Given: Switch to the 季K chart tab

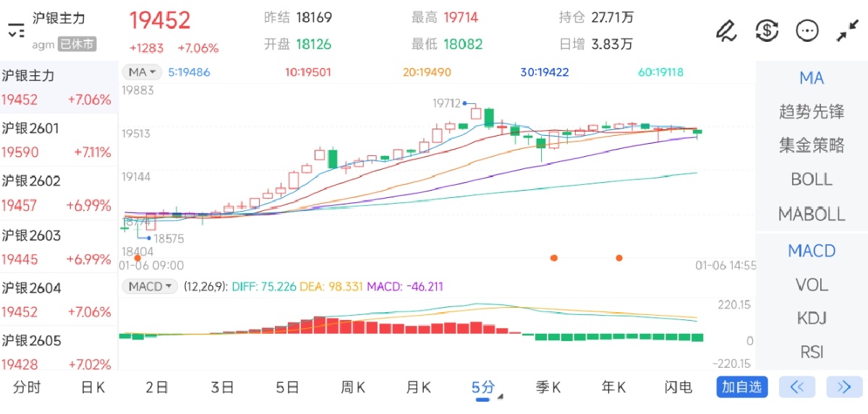Looking at the screenshot, I should tap(548, 387).
